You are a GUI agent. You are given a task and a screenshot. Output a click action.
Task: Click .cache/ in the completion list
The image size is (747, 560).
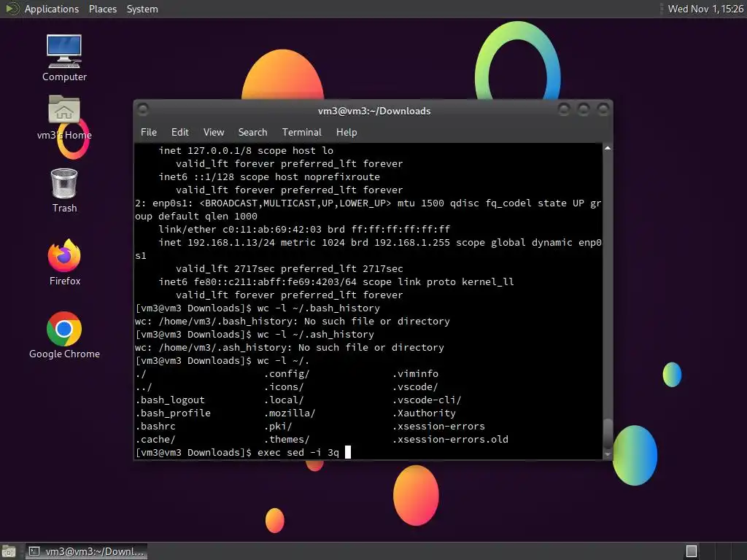tap(155, 439)
